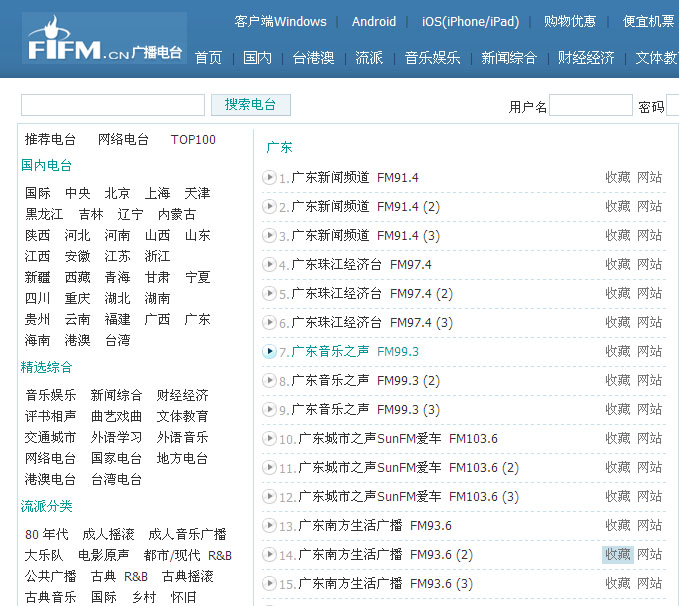Open the 首页 navigation item
This screenshot has height=606, width=679.
coord(208,58)
